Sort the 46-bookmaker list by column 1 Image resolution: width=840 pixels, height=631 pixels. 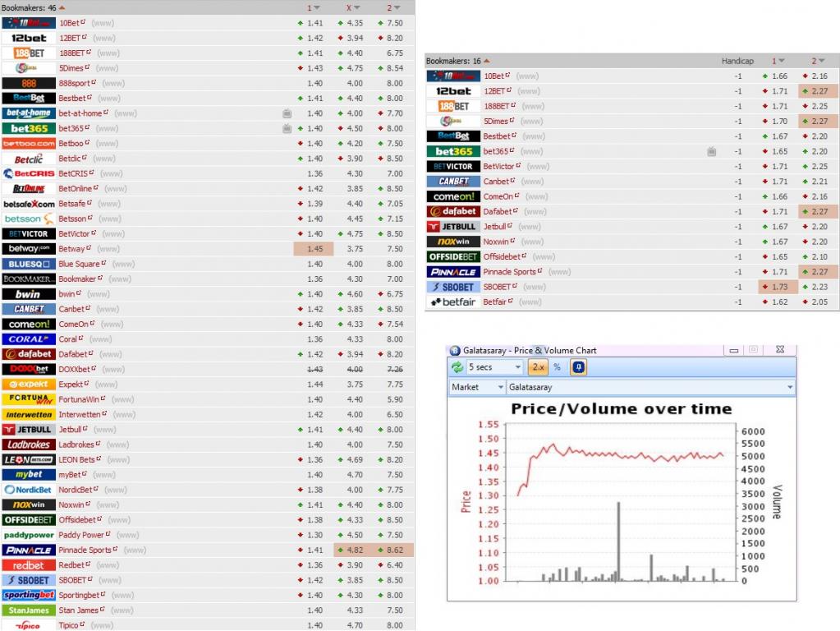pyautogui.click(x=313, y=7)
